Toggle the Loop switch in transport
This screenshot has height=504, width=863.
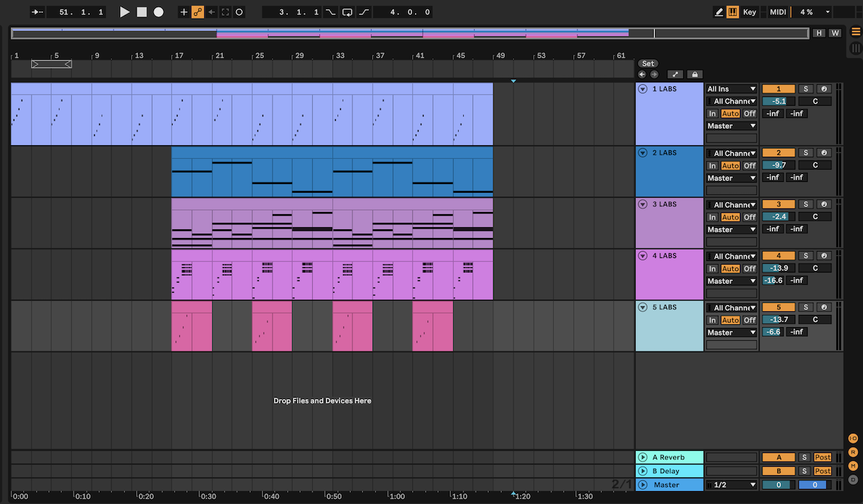(347, 12)
